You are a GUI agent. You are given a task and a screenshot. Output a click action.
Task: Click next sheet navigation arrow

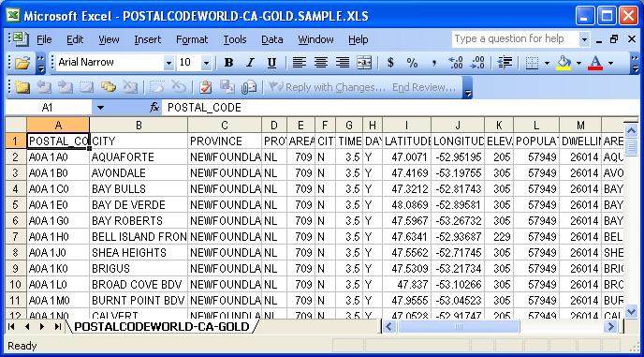pyautogui.click(x=42, y=327)
